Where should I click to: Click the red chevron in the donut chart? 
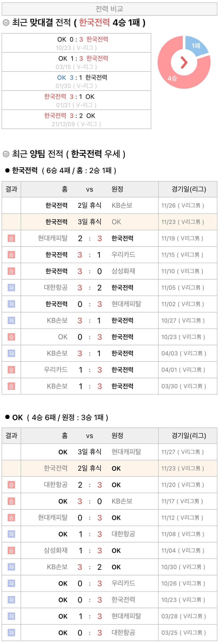184,62
